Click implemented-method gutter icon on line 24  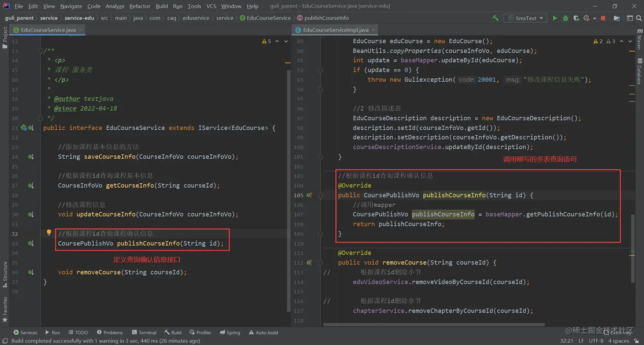(31, 157)
